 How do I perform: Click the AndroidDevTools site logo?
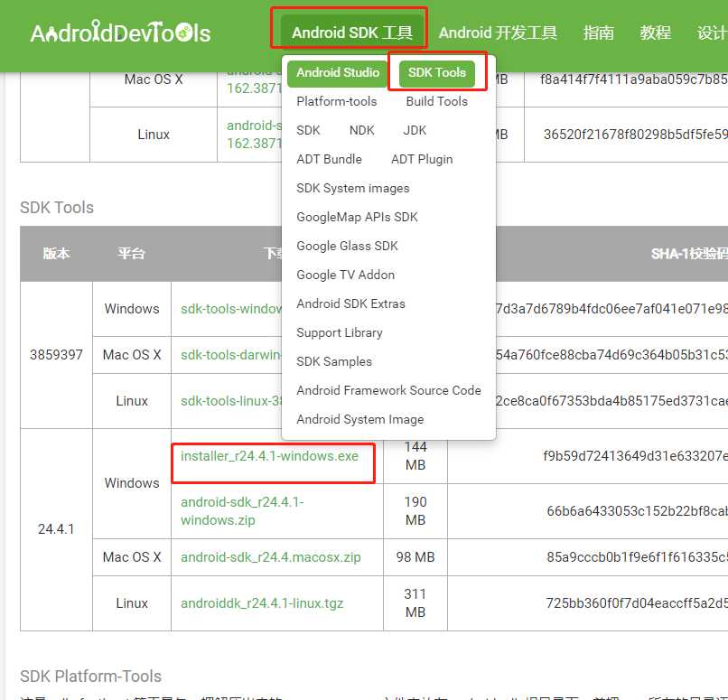[120, 33]
